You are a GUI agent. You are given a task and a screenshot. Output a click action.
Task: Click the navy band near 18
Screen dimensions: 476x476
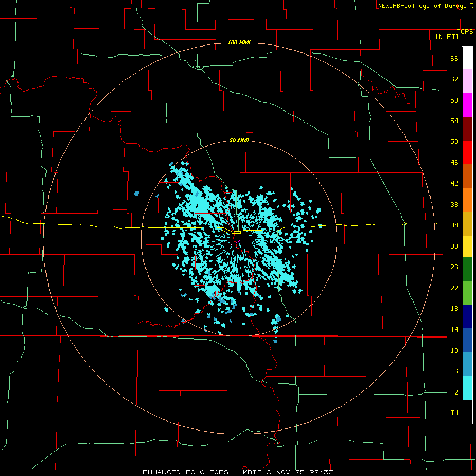pyautogui.click(x=467, y=317)
